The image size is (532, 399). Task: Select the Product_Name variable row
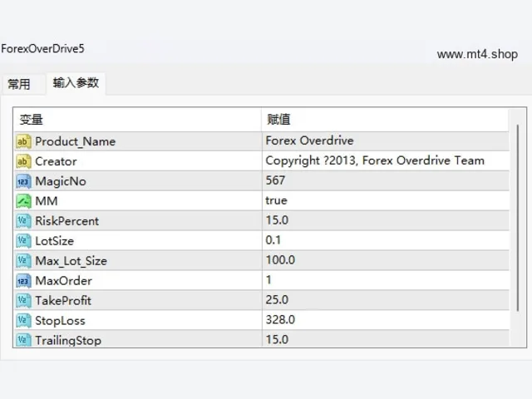click(262, 141)
